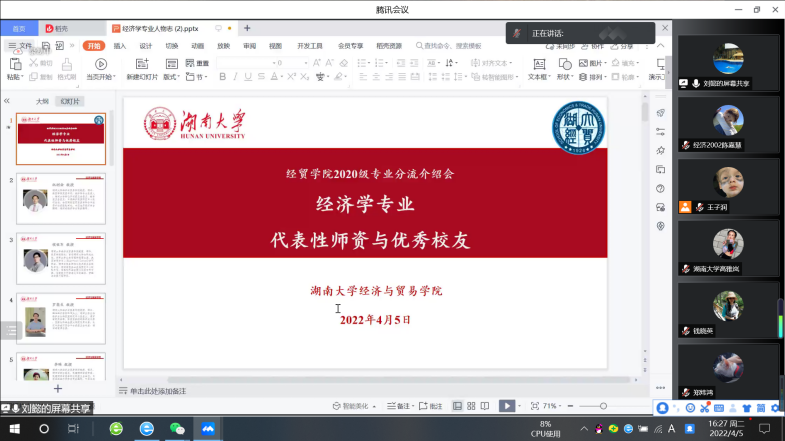Click the New Slide (新建幻灯片) icon
The image size is (785, 441).
(142, 64)
